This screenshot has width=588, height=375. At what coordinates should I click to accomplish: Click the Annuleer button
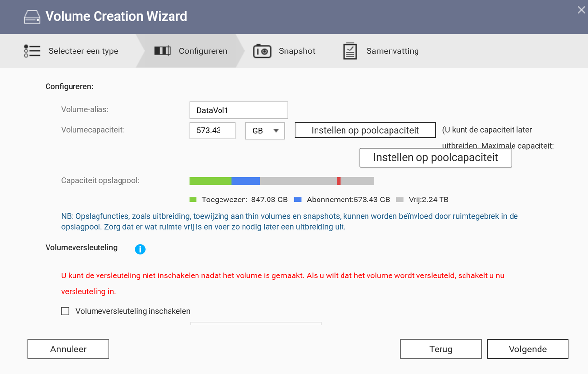click(68, 349)
